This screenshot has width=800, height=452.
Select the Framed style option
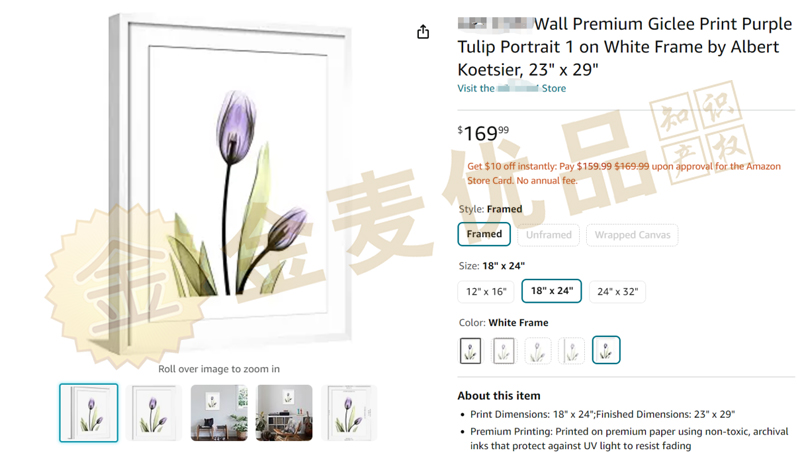484,234
